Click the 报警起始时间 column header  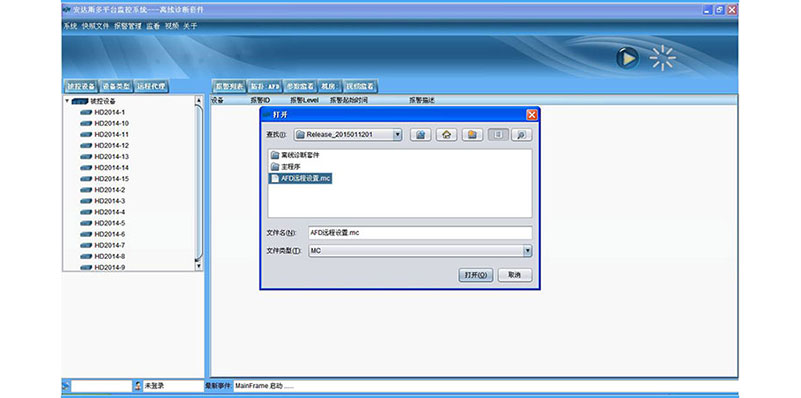[349, 100]
